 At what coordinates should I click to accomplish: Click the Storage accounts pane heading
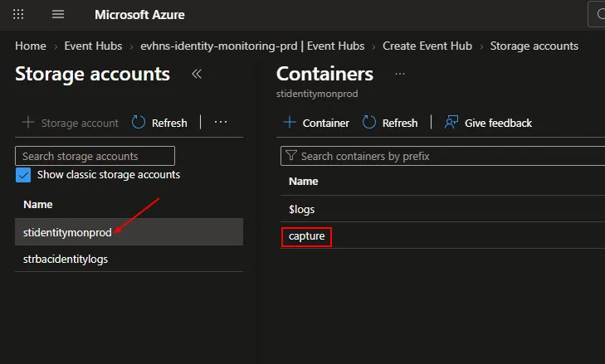pos(93,74)
